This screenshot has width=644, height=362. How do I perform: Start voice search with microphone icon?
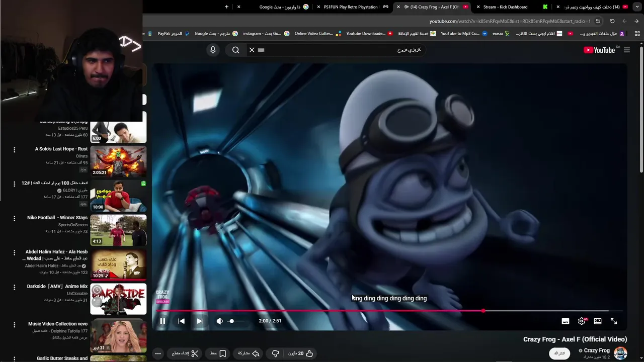pos(213,50)
